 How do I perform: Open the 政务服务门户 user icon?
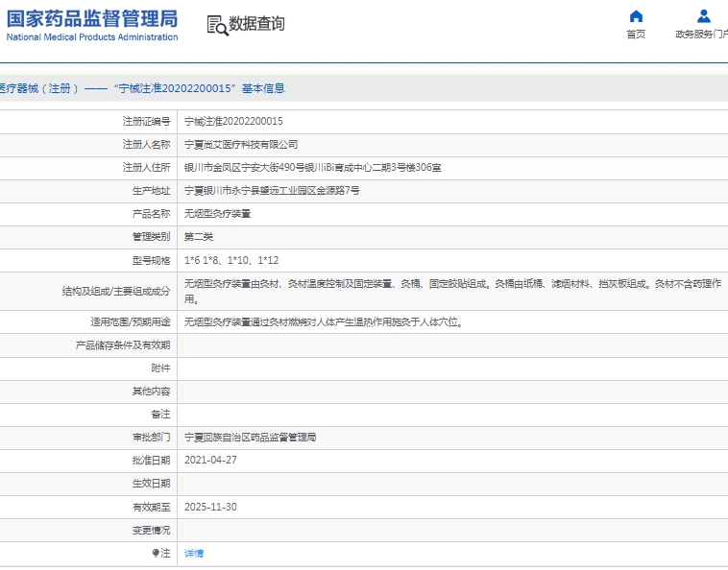tap(703, 16)
